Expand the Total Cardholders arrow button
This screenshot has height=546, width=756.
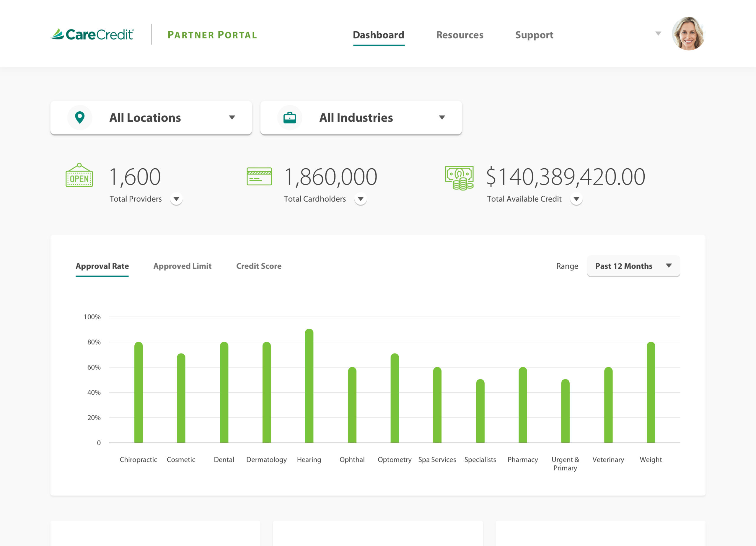point(360,199)
